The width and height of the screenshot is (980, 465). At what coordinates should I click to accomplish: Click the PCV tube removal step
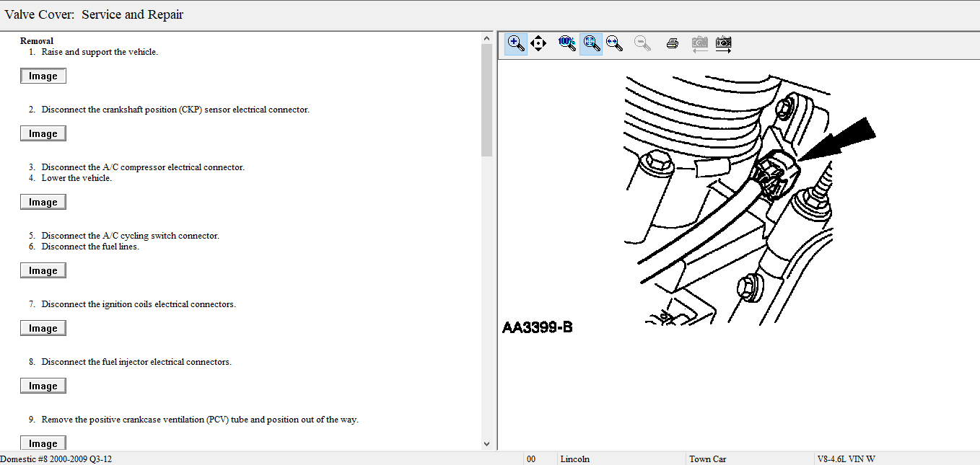pos(200,420)
